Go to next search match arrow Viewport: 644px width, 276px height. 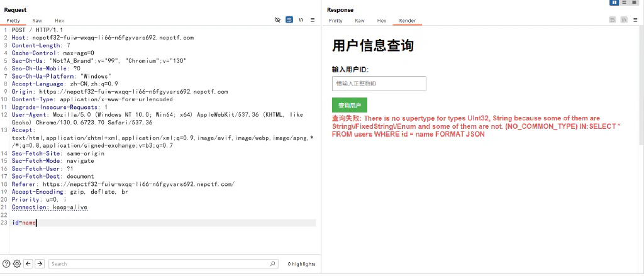40,263
